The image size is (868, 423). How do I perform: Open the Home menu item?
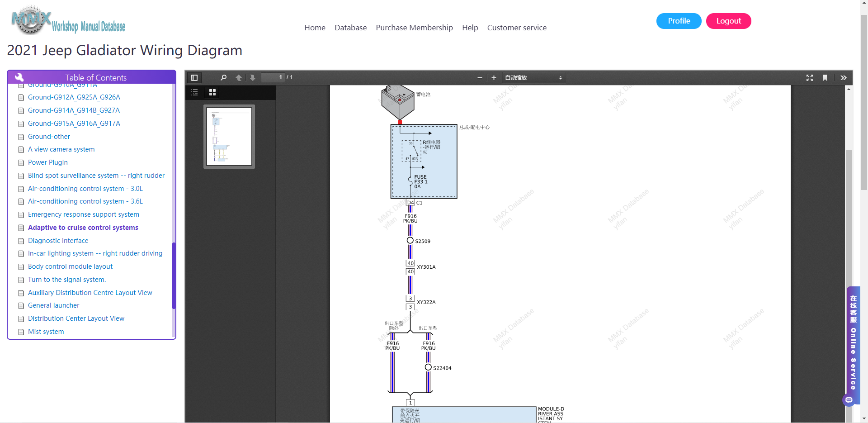pos(315,28)
